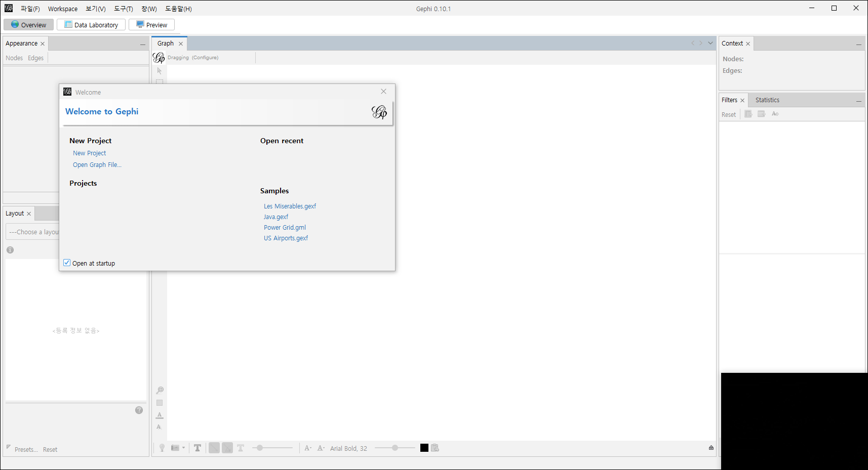This screenshot has height=470, width=868.
Task: Click the Layout help question icon
Action: pyautogui.click(x=139, y=410)
